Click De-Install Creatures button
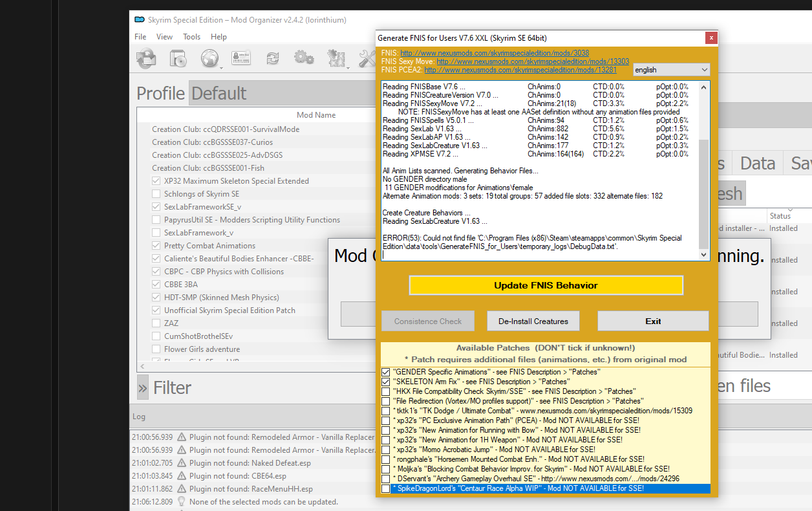This screenshot has width=812, height=511. tap(533, 321)
